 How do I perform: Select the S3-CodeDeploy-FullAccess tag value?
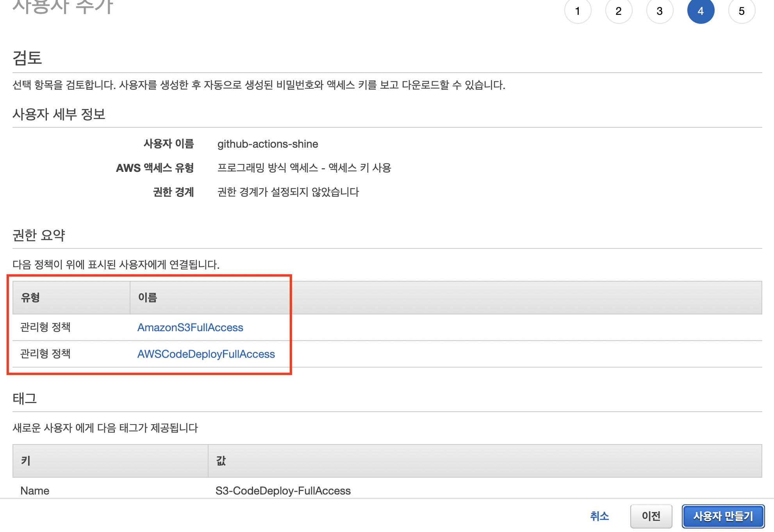(283, 491)
